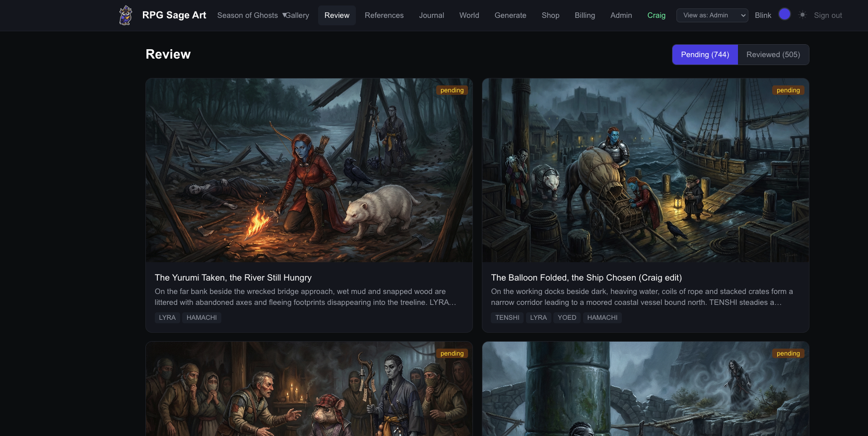Image resolution: width=868 pixels, height=436 pixels.
Task: Select the title 'The Balloon Folded, the Ship Chosen'
Action: (586, 278)
